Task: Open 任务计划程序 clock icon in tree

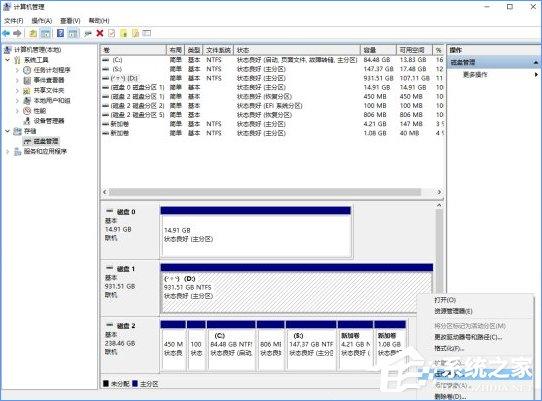Action: coord(27,70)
